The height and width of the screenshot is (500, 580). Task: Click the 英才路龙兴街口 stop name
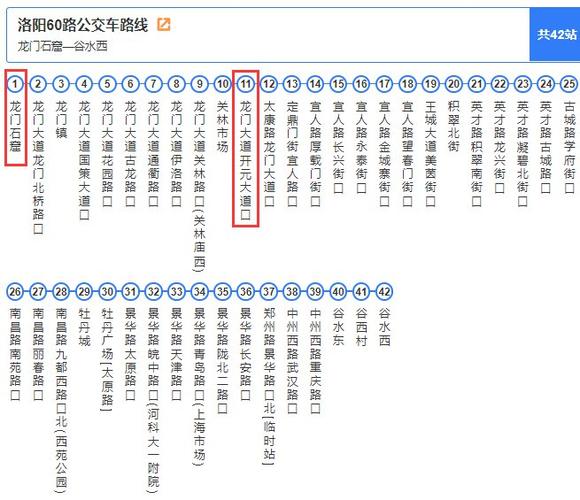(500, 147)
